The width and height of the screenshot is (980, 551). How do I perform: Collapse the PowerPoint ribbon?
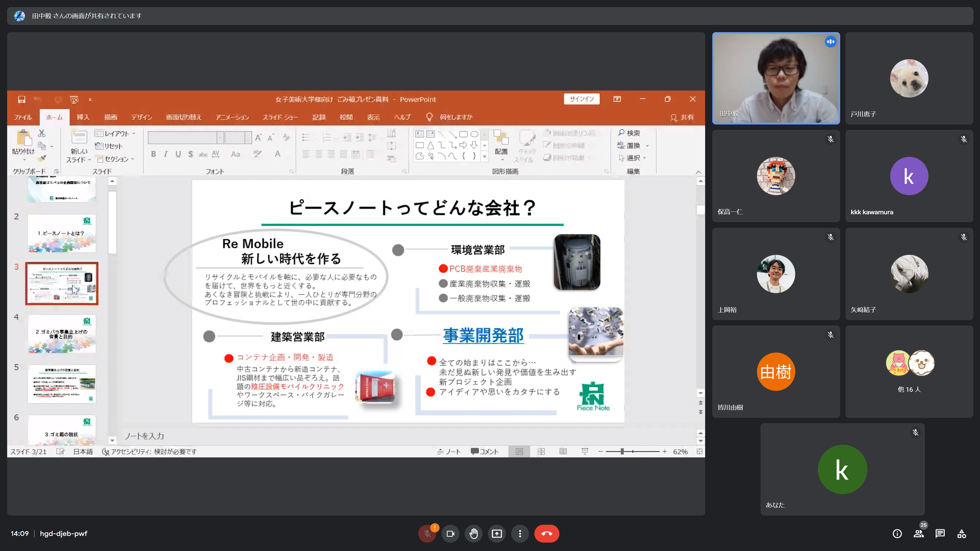click(699, 172)
